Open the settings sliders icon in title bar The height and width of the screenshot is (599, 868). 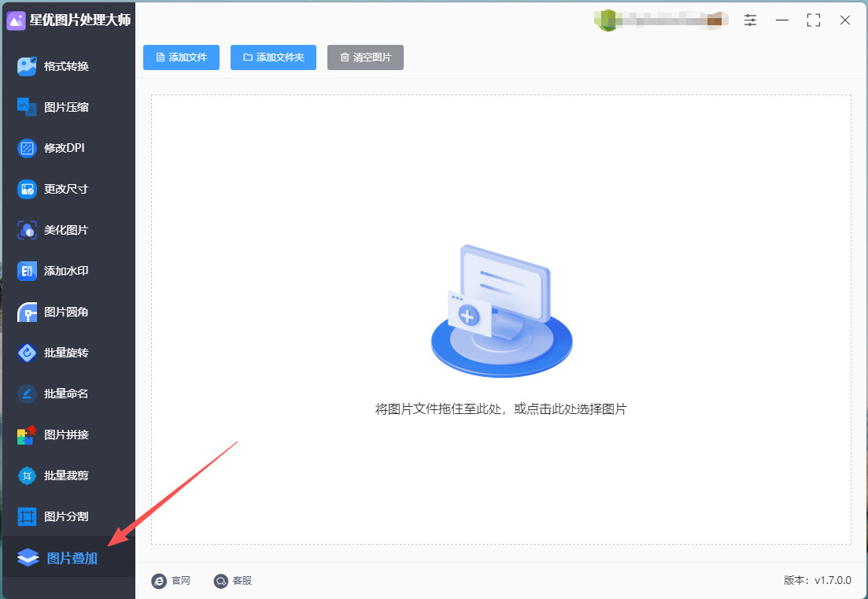(750, 20)
